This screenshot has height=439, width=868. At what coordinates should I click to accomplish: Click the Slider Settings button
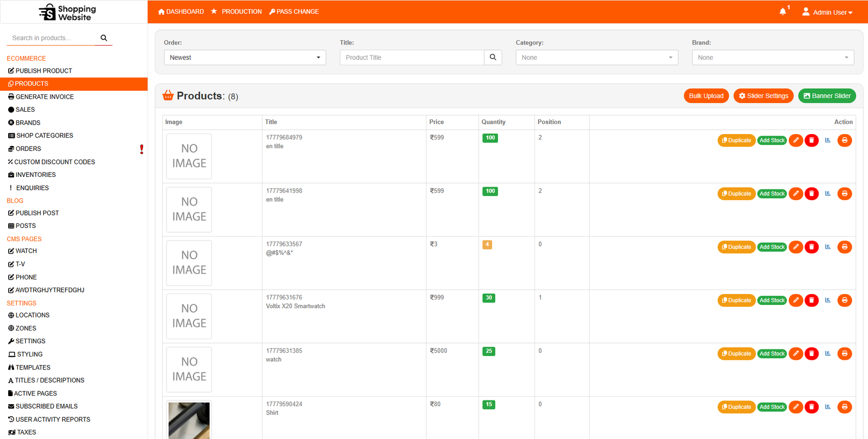(763, 96)
